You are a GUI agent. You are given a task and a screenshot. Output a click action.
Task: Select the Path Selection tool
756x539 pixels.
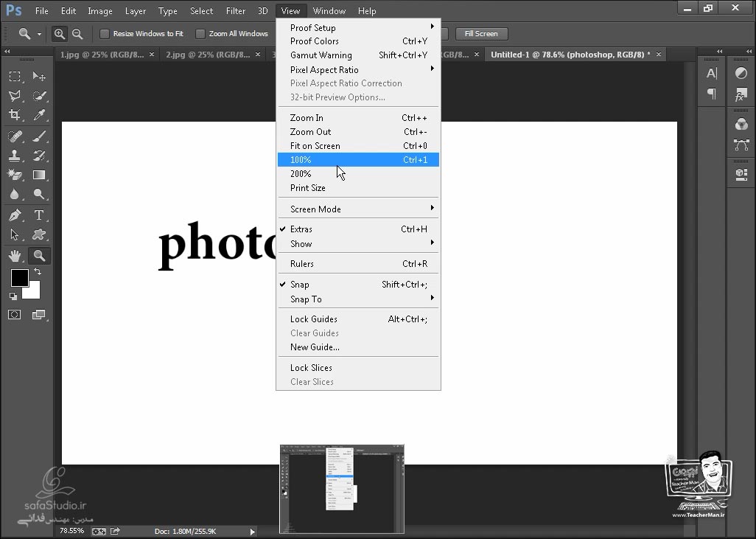tap(15, 234)
